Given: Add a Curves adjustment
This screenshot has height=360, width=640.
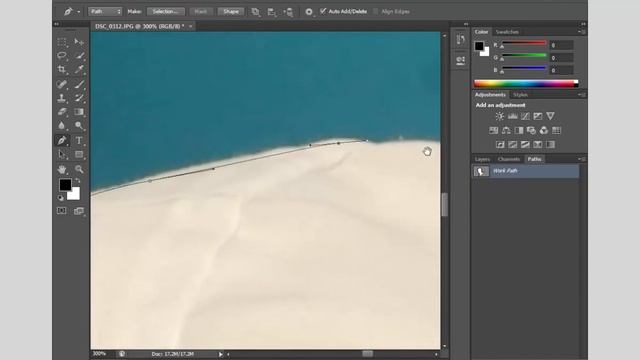Looking at the screenshot, I should 525,116.
